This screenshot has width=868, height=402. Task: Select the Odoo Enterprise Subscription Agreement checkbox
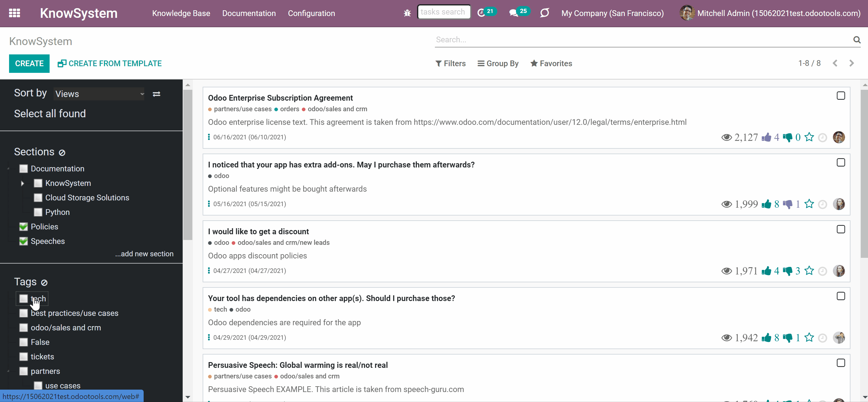click(841, 96)
